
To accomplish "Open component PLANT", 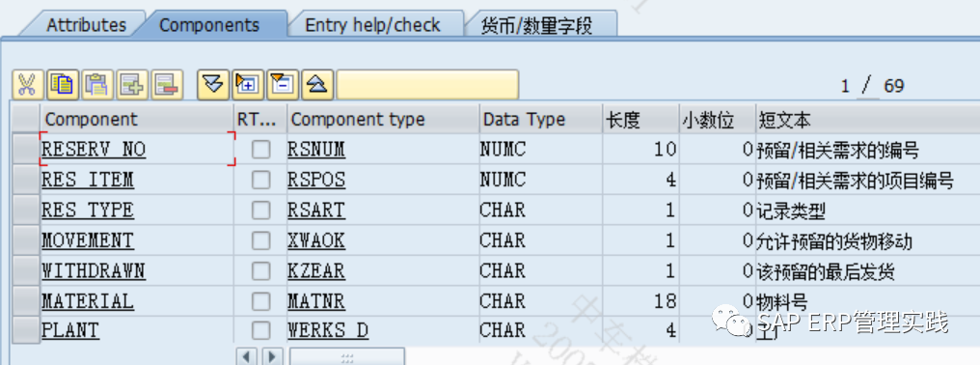I will [70, 330].
